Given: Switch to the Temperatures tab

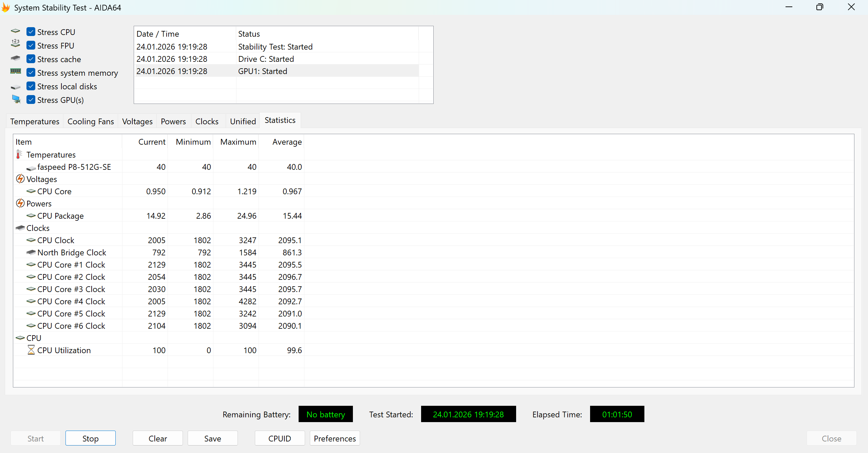Looking at the screenshot, I should click(x=35, y=122).
